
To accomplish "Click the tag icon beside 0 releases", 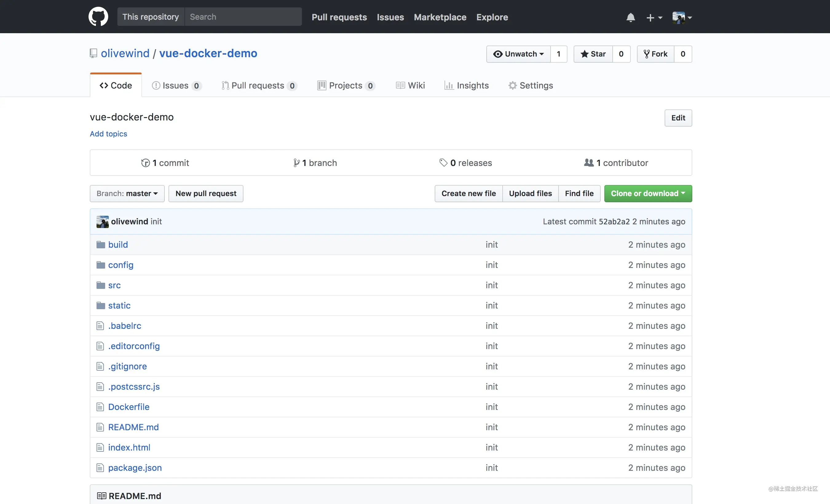I will [x=443, y=163].
